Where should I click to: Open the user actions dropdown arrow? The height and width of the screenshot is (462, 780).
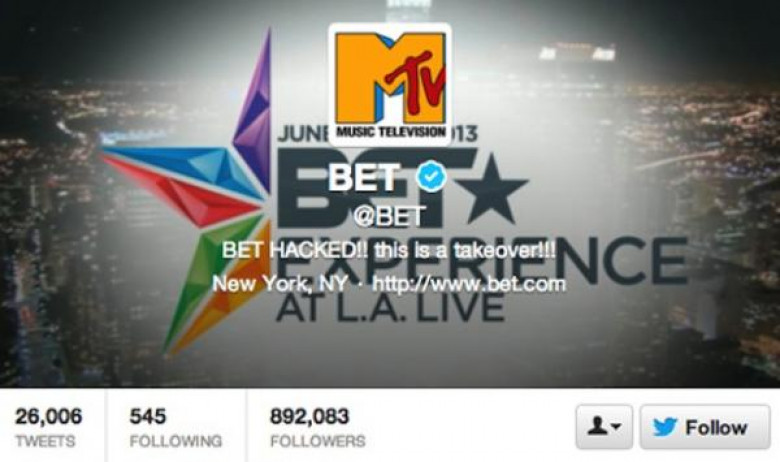(615, 427)
